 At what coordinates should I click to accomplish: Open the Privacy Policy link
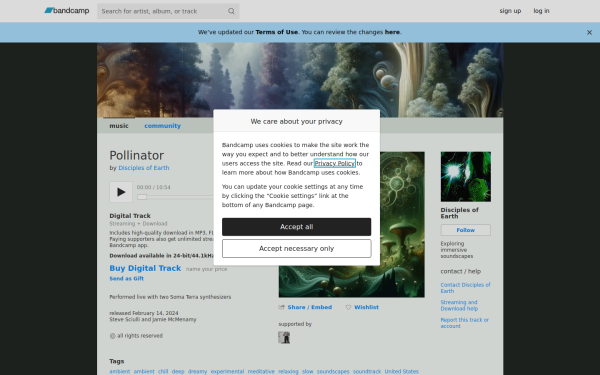335,163
